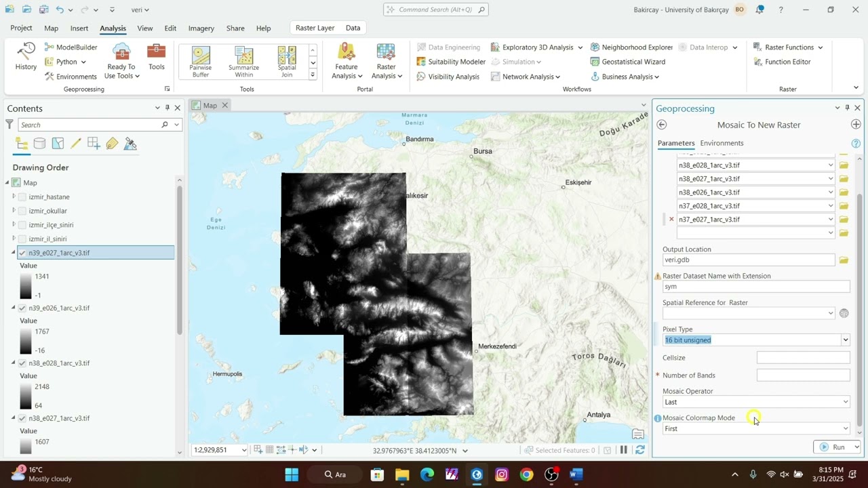Viewport: 868px width, 488px height.
Task: Remove n37_e027_1arc_v3.tif input row
Action: 671,219
